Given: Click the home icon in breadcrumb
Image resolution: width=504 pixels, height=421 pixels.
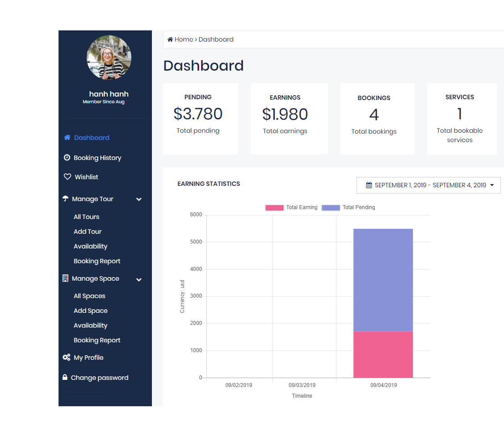Looking at the screenshot, I should [170, 40].
